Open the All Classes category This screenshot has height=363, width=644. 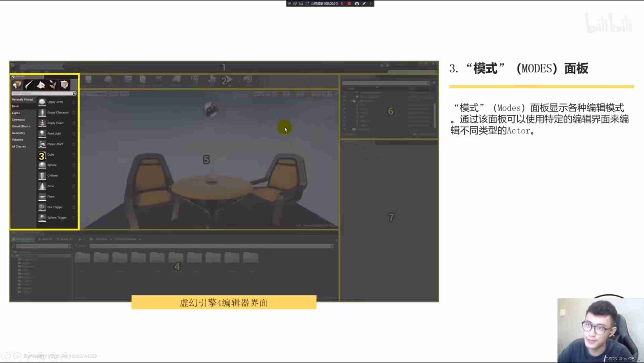click(19, 146)
